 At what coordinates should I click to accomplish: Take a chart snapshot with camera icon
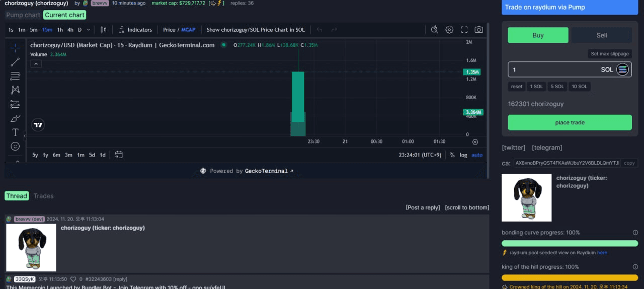(x=479, y=30)
